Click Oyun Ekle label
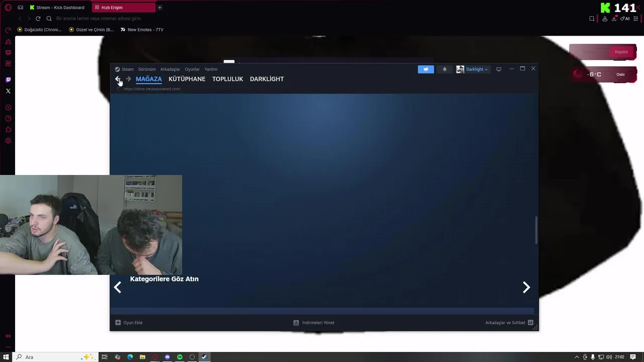 [x=133, y=323]
